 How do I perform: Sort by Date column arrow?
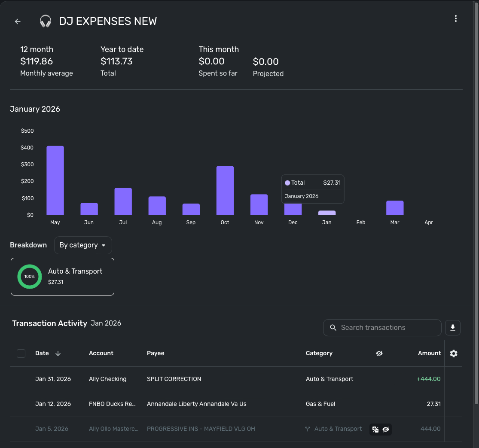(x=58, y=354)
